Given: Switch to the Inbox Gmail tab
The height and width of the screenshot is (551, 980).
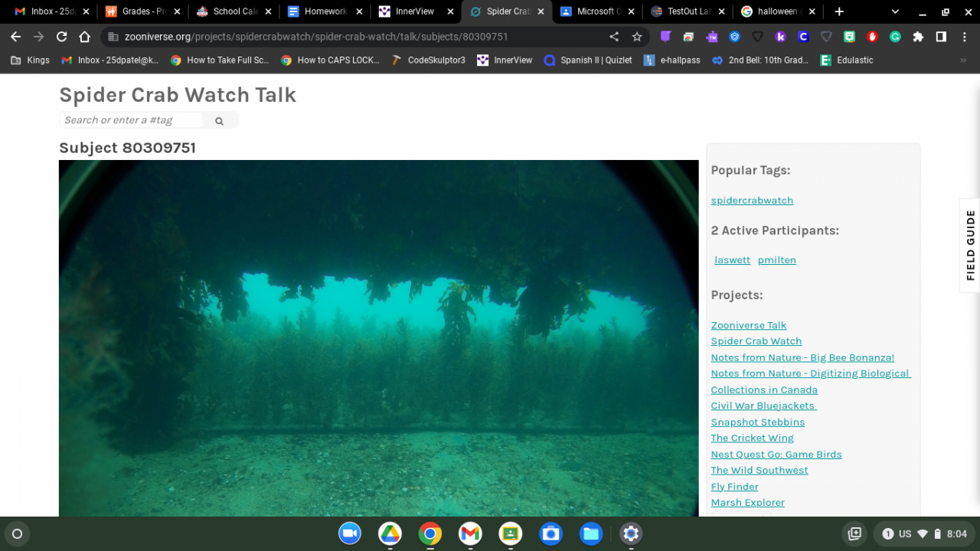Looking at the screenshot, I should click(x=51, y=11).
